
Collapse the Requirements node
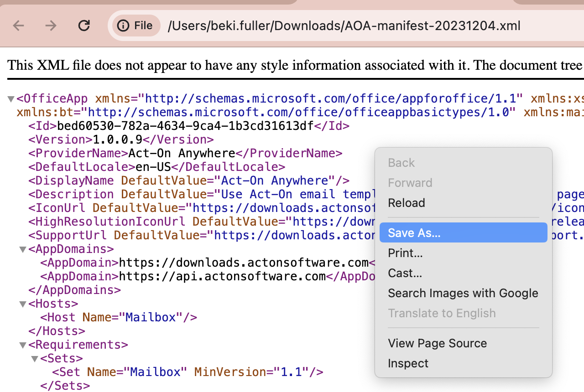click(22, 345)
